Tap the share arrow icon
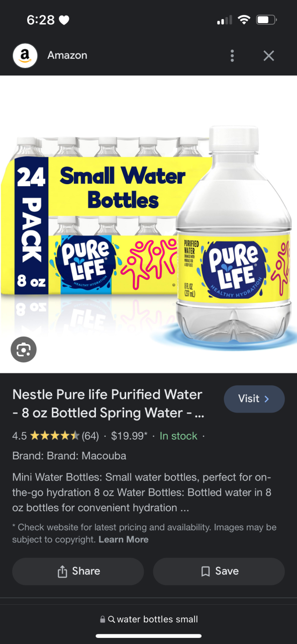 coord(62,571)
